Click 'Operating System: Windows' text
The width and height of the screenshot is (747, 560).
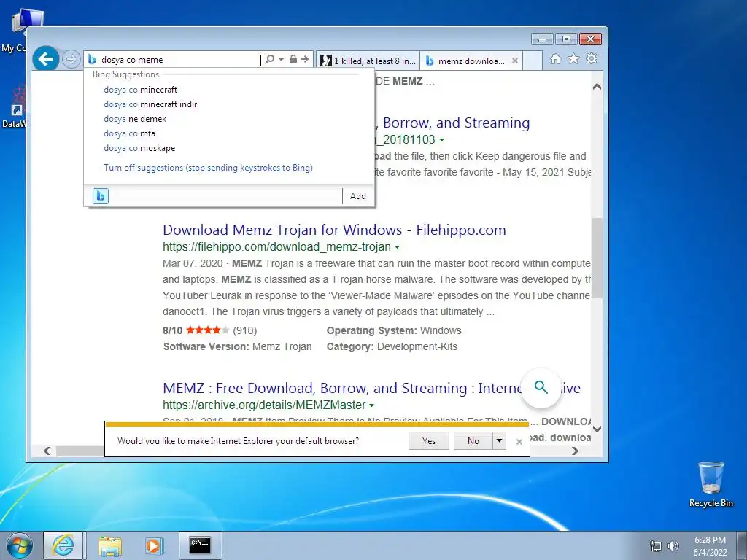(394, 330)
